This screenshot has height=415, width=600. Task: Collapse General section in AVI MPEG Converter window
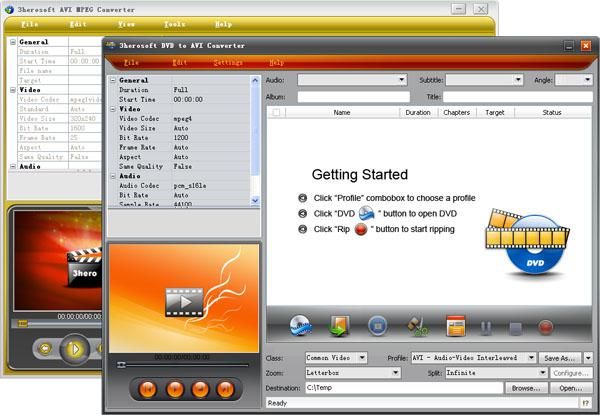pyautogui.click(x=13, y=42)
